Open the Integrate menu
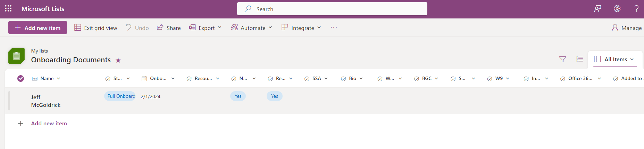644x149 pixels. coord(301,28)
